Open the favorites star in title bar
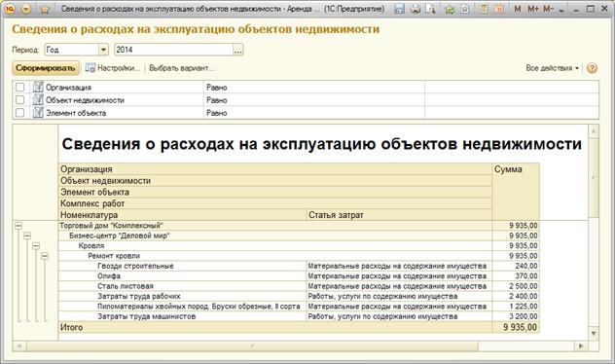Screen dimensions: 615x364 click(45, 9)
